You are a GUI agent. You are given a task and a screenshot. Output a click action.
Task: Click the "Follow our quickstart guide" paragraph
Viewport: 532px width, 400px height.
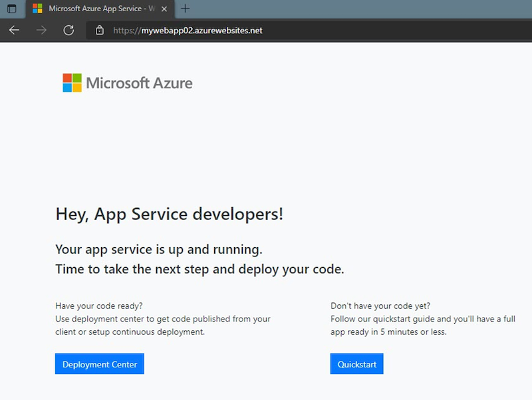[x=422, y=326]
